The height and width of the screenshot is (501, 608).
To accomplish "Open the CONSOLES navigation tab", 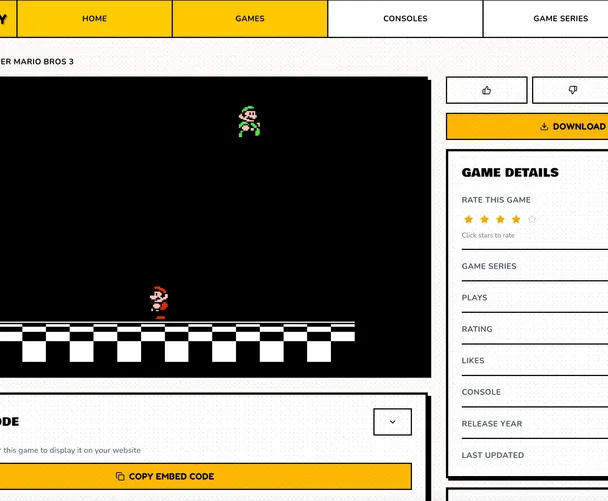I will click(x=405, y=19).
